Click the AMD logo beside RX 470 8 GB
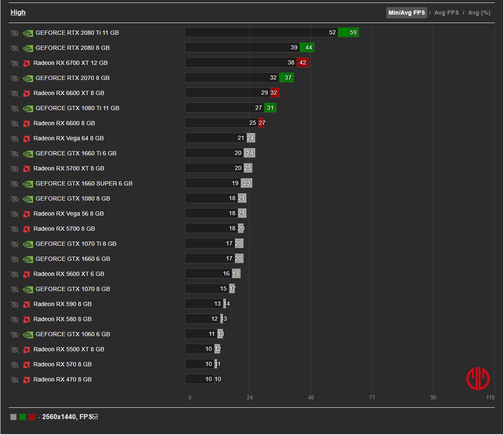The height and width of the screenshot is (435, 504). (x=26, y=380)
